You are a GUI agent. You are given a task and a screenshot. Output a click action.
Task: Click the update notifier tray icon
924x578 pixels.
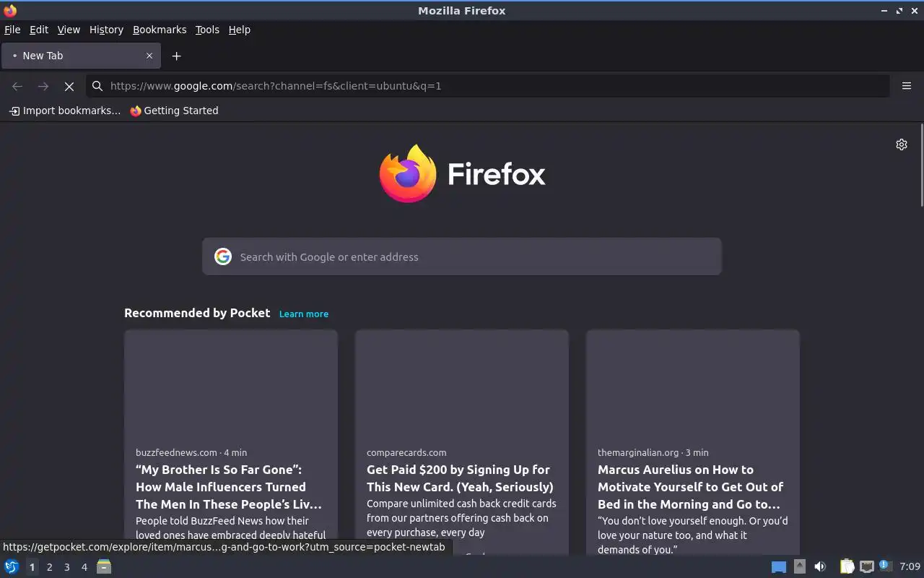[x=886, y=566]
